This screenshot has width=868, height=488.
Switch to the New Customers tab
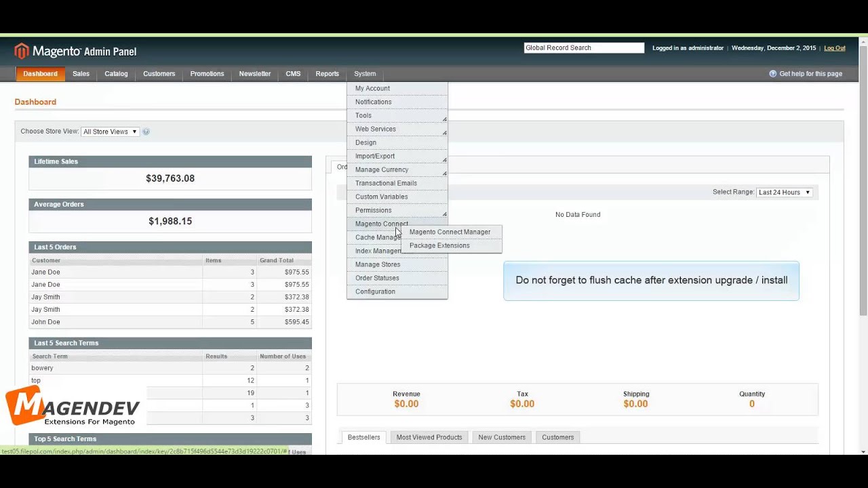pos(502,437)
